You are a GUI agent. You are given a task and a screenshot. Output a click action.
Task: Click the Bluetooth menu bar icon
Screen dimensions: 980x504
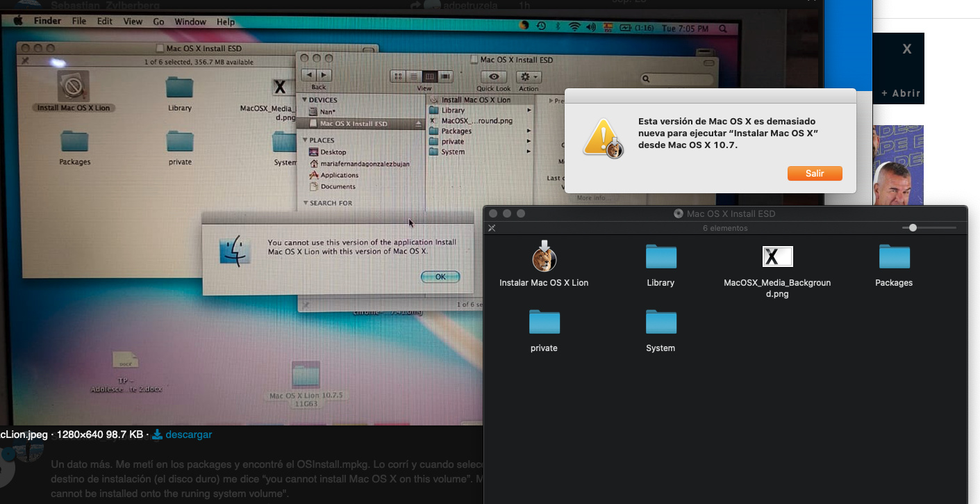(558, 27)
